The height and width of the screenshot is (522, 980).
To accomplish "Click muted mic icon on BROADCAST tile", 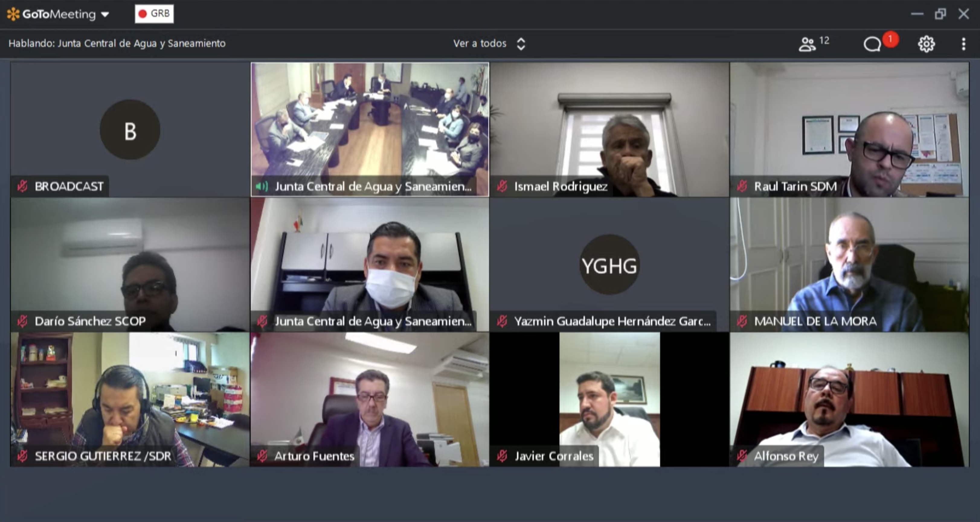I will point(22,186).
